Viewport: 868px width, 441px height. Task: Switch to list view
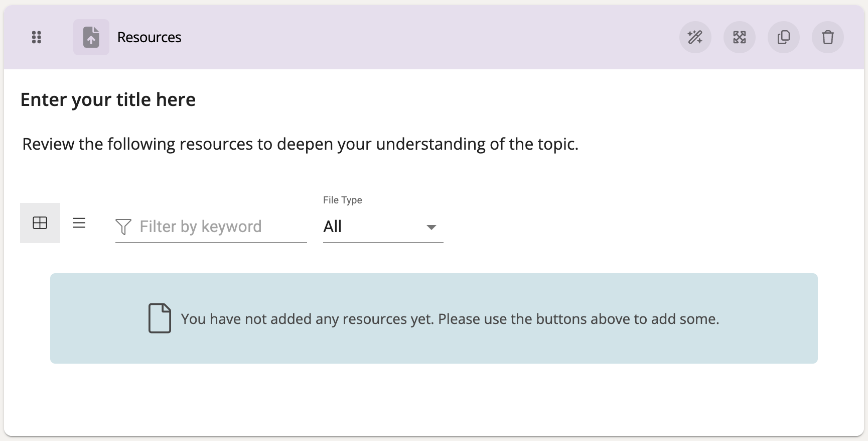[x=79, y=223]
